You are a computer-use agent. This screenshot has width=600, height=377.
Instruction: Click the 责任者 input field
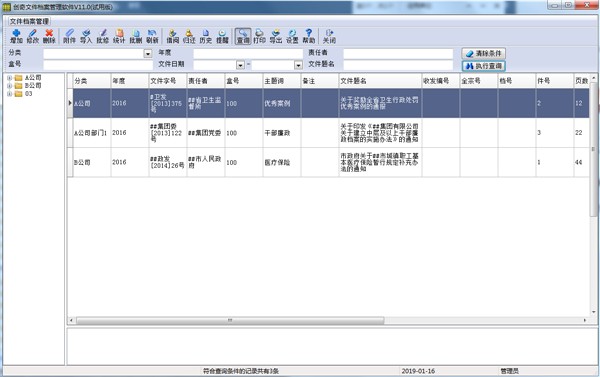tap(398, 54)
